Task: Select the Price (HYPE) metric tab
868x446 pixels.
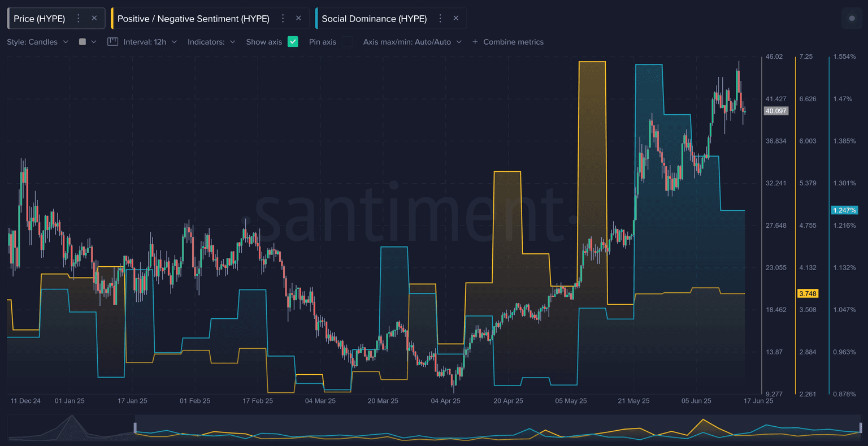Action: point(40,19)
